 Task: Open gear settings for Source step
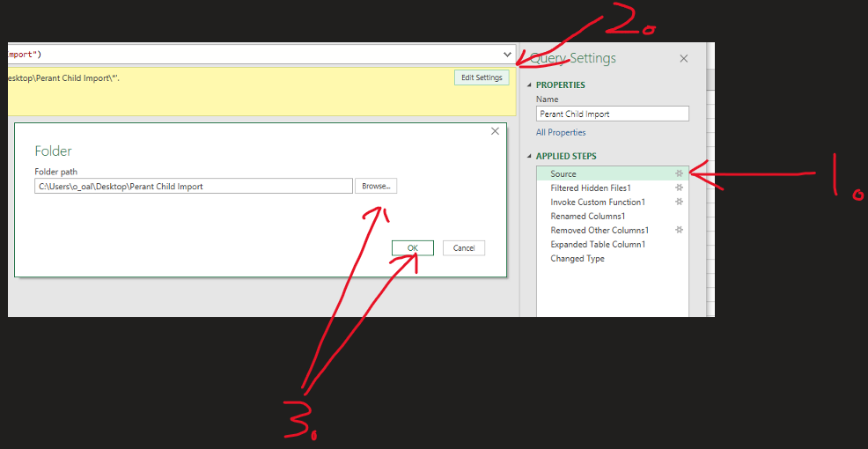(x=679, y=173)
